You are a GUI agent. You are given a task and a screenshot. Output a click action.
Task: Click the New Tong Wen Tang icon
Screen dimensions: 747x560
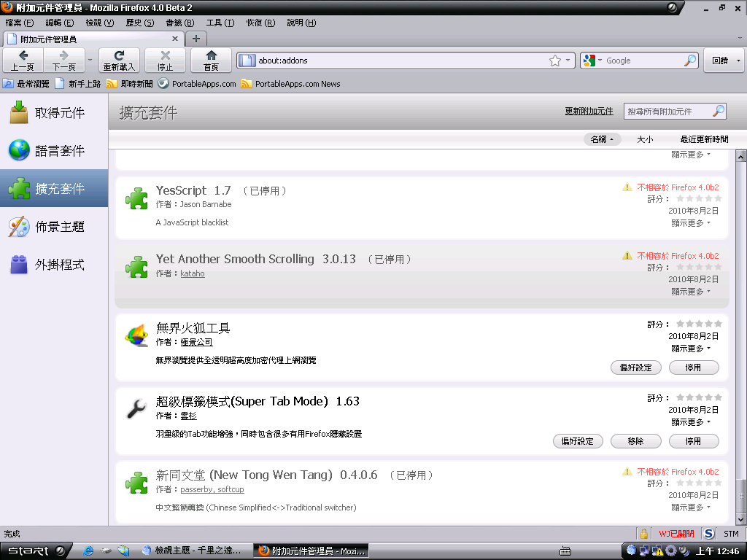136,483
